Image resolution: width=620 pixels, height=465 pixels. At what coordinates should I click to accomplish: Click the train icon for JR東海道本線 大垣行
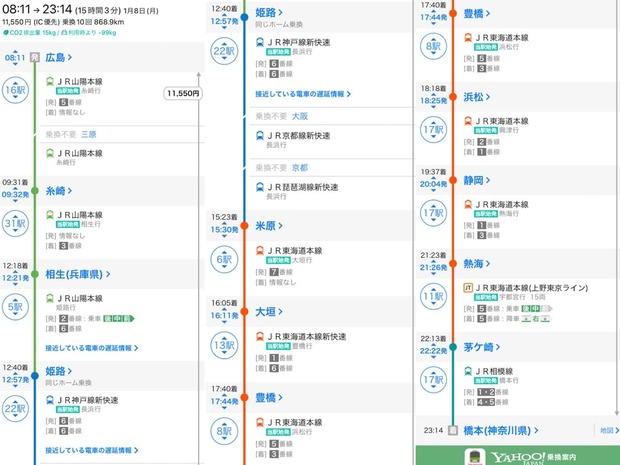260,251
